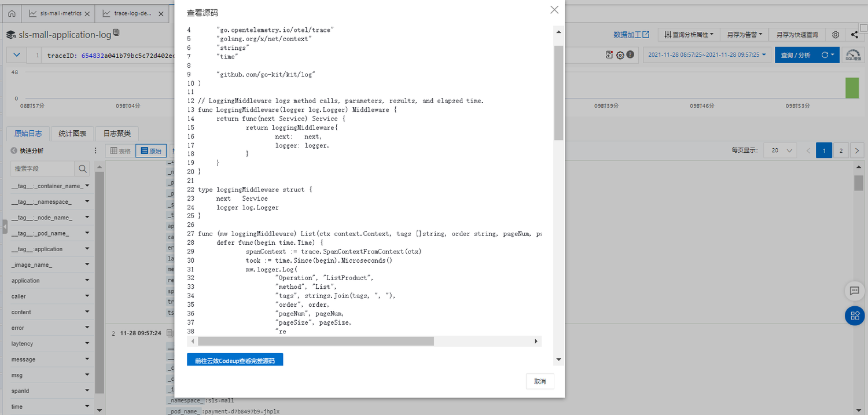Click the trace-log-de chart icon
The image size is (868, 415).
(107, 13)
